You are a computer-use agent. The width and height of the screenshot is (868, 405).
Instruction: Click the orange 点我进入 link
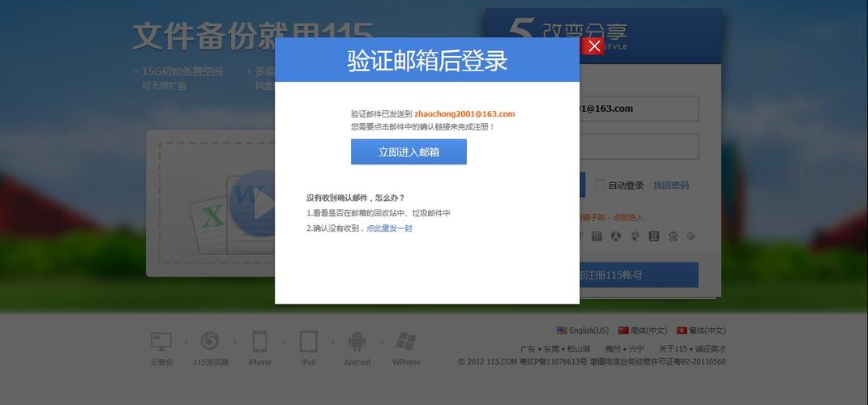pos(628,217)
